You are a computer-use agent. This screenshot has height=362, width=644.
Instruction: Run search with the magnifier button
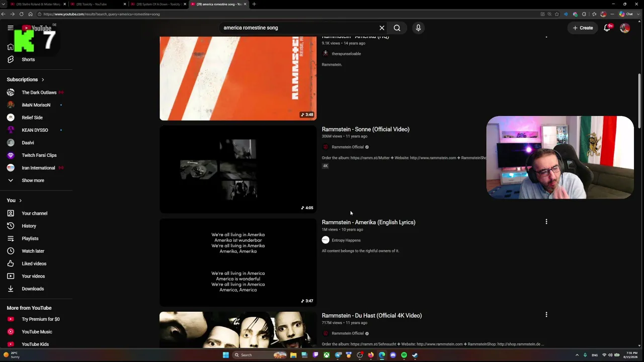[x=397, y=28]
